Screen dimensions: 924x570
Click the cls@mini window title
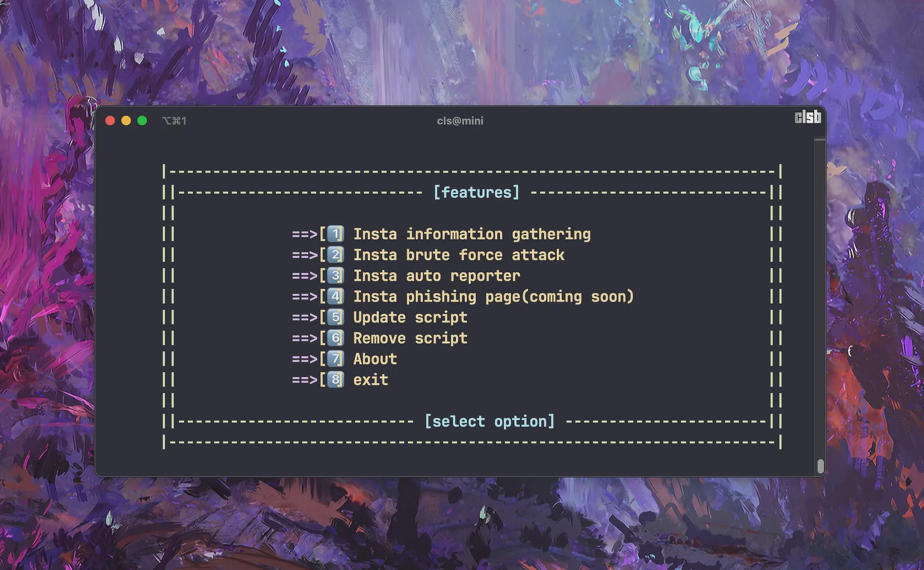tap(460, 121)
